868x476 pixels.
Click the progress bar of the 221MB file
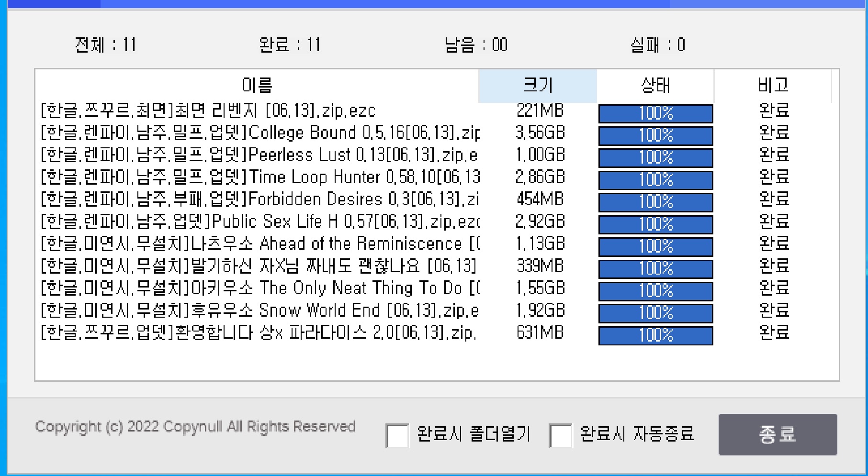655,114
